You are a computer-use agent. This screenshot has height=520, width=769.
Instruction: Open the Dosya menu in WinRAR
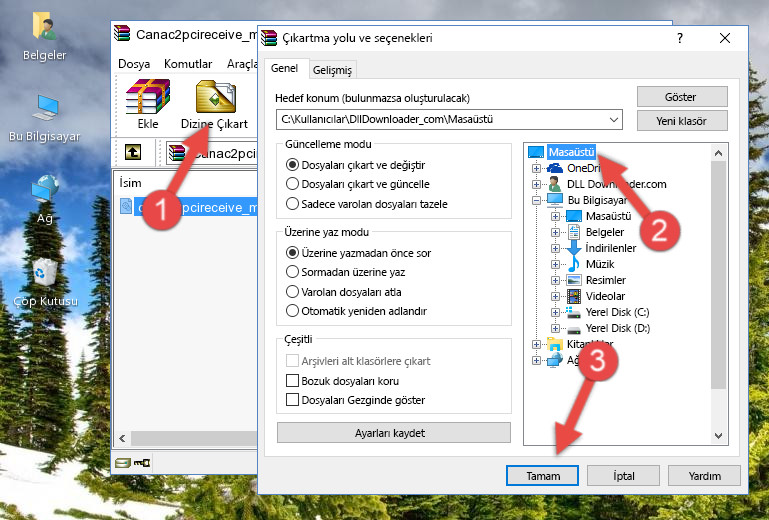(x=134, y=64)
